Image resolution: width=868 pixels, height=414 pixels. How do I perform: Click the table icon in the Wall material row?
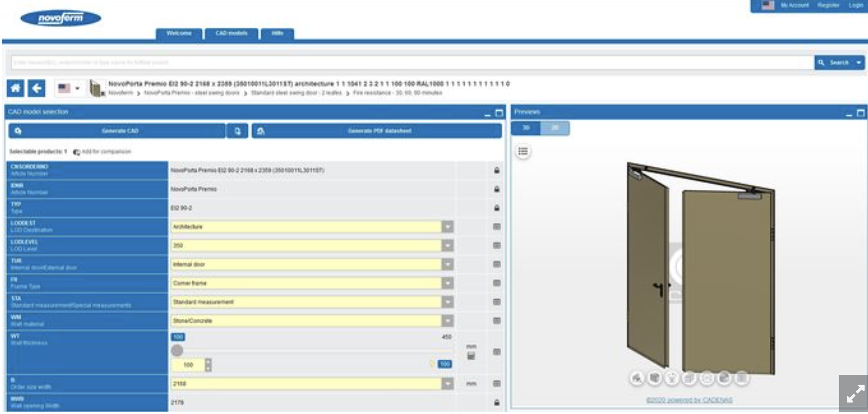click(497, 320)
